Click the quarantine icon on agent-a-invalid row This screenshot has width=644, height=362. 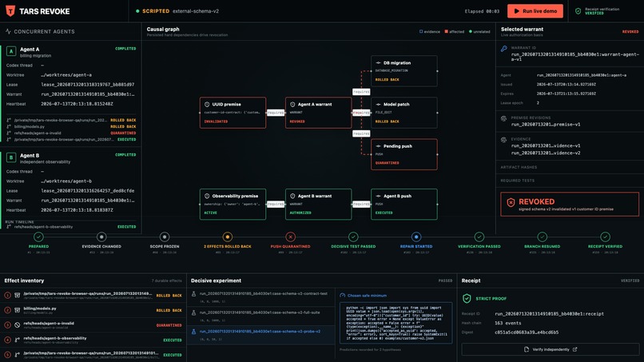coord(18,325)
